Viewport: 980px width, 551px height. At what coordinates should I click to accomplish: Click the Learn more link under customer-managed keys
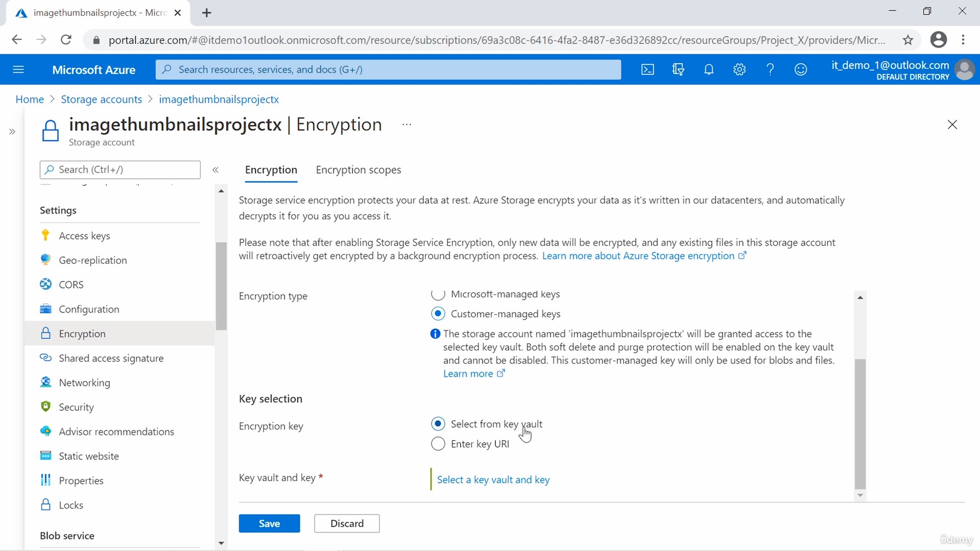tap(474, 373)
